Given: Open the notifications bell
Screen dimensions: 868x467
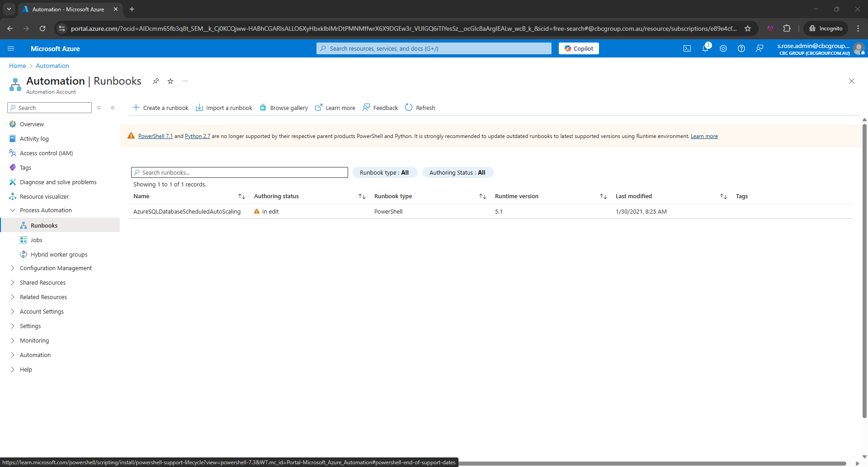Looking at the screenshot, I should (705, 48).
